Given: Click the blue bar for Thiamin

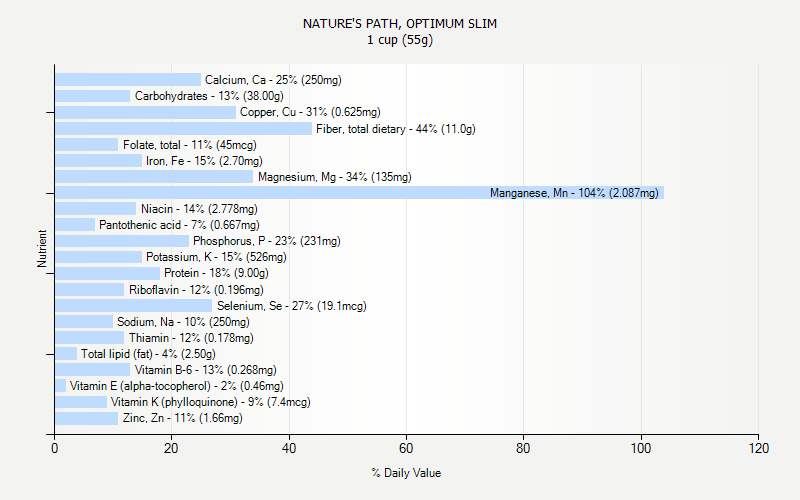Looking at the screenshot, I should pyautogui.click(x=90, y=338).
